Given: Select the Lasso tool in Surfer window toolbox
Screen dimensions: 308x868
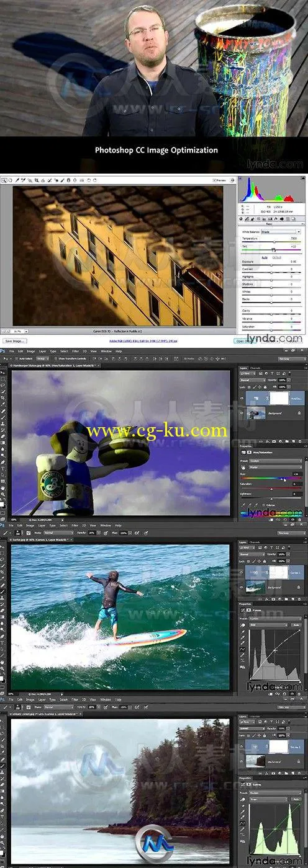Looking at the screenshot, I should coord(3,559).
